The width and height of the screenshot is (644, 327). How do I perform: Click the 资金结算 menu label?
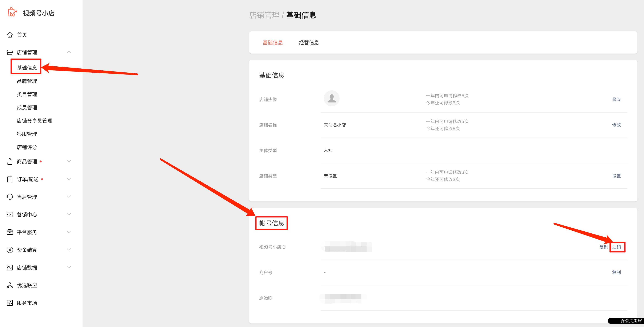tap(27, 250)
